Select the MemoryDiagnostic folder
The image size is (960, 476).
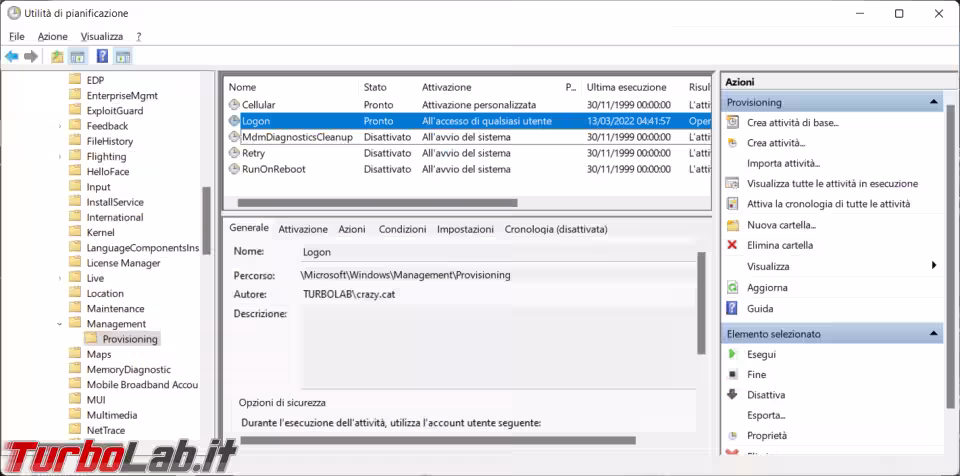[x=129, y=369]
